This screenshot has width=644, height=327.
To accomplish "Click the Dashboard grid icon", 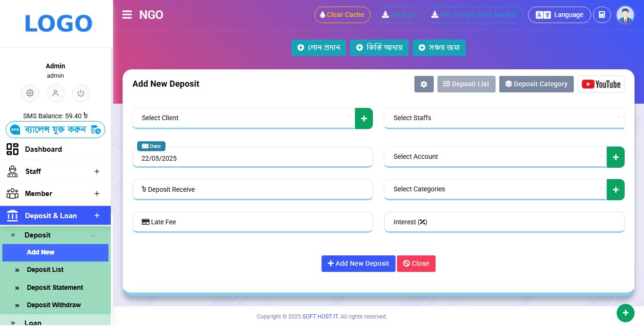I will [x=12, y=149].
